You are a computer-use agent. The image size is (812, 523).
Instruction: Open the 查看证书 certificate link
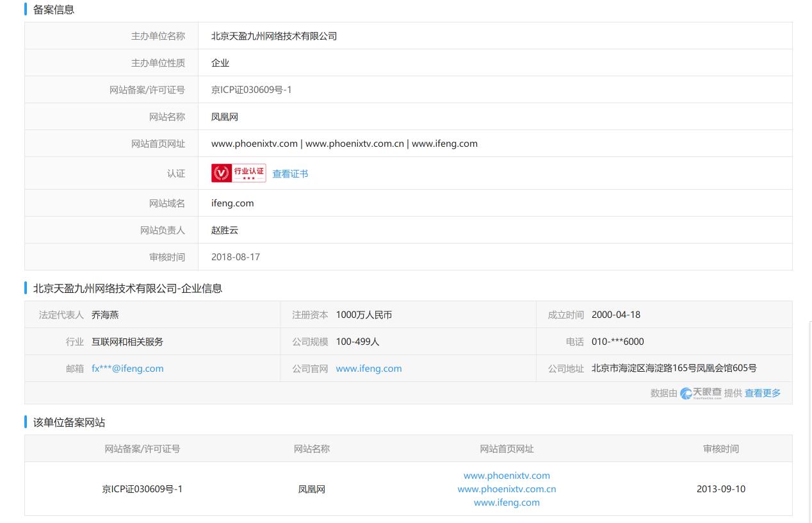pos(290,174)
